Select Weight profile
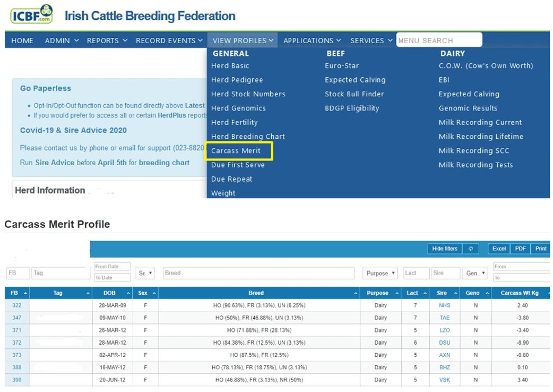Screen dimensions: 553x392 (x=223, y=193)
